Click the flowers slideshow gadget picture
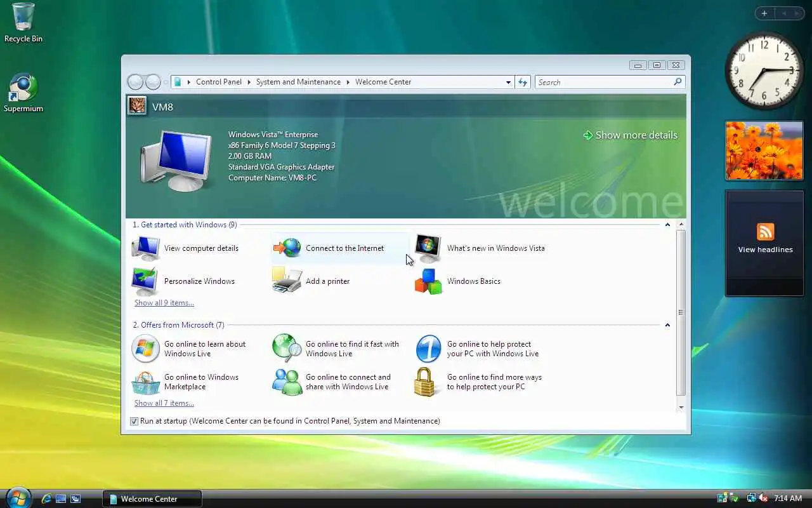 click(x=764, y=150)
